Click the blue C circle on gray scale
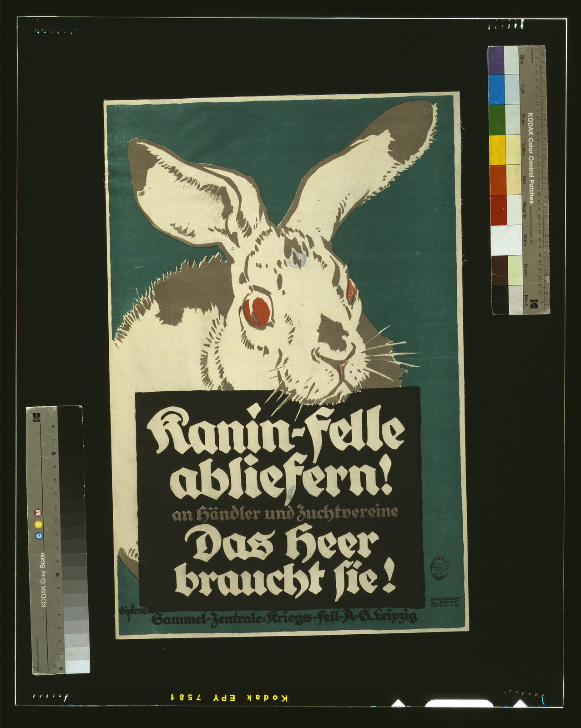The width and height of the screenshot is (581, 728). 39,536
